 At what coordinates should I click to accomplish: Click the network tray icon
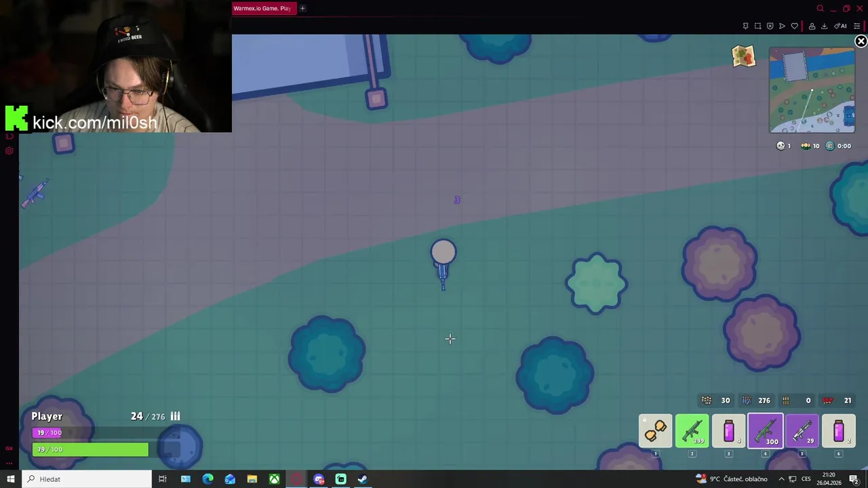click(x=793, y=479)
